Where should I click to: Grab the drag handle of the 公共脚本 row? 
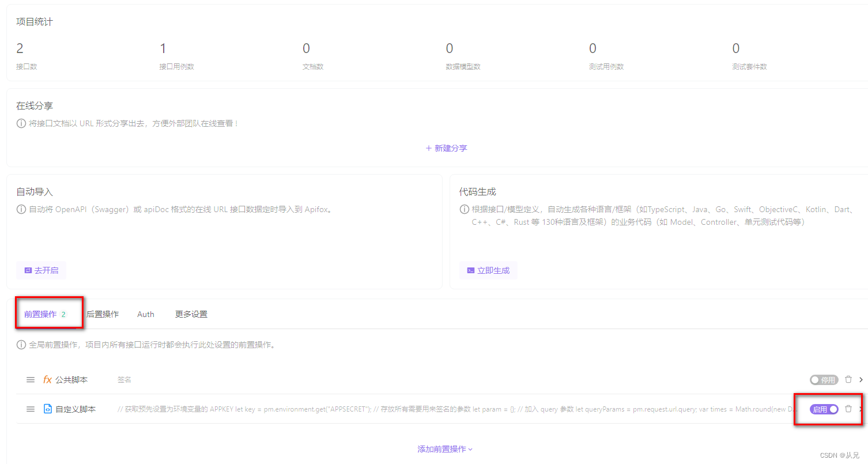[x=31, y=380]
